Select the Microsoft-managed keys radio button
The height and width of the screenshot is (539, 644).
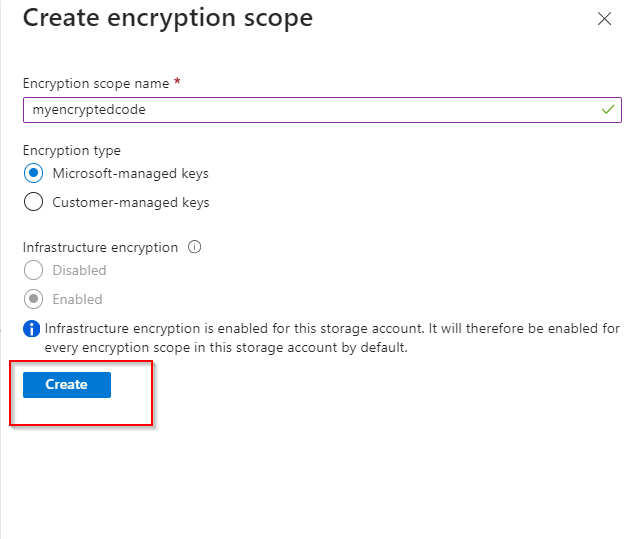click(x=33, y=174)
